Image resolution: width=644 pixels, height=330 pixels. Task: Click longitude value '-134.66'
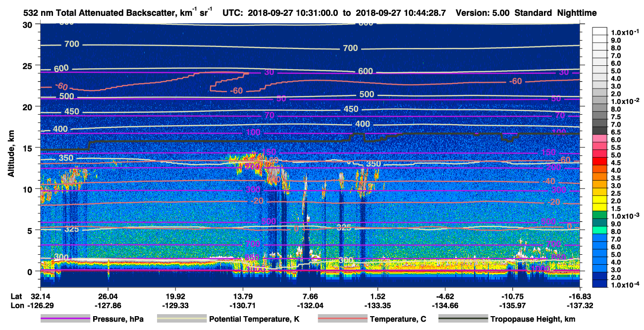click(445, 305)
